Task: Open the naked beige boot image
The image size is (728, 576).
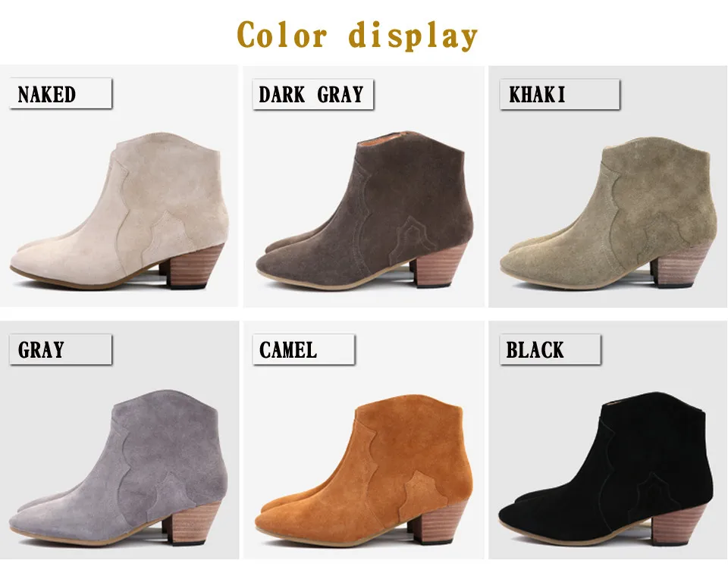Action: point(120,211)
